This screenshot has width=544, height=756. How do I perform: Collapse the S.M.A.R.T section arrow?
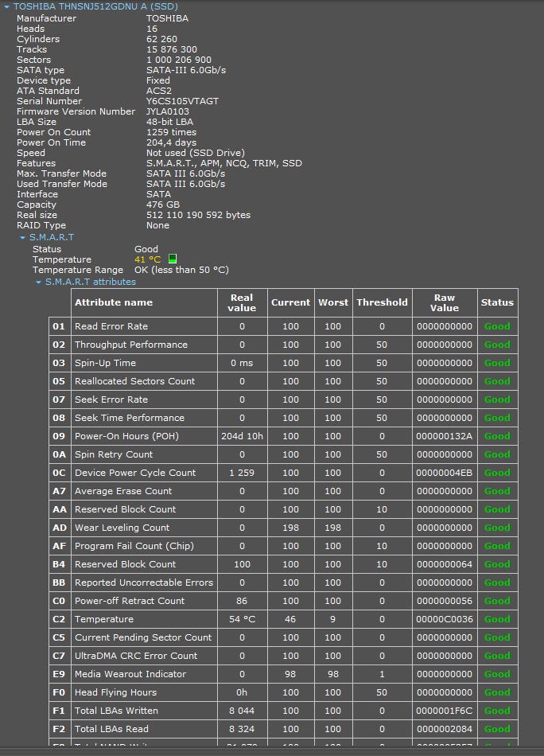pyautogui.click(x=22, y=238)
